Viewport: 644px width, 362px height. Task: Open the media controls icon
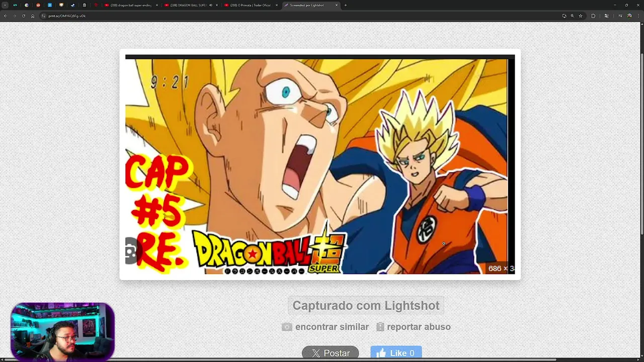[x=621, y=16]
